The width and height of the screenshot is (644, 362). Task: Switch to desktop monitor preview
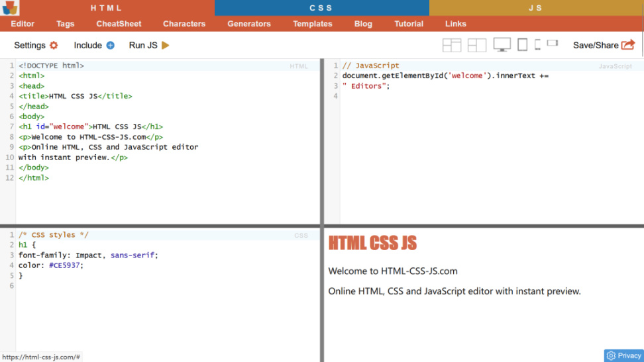click(x=502, y=44)
